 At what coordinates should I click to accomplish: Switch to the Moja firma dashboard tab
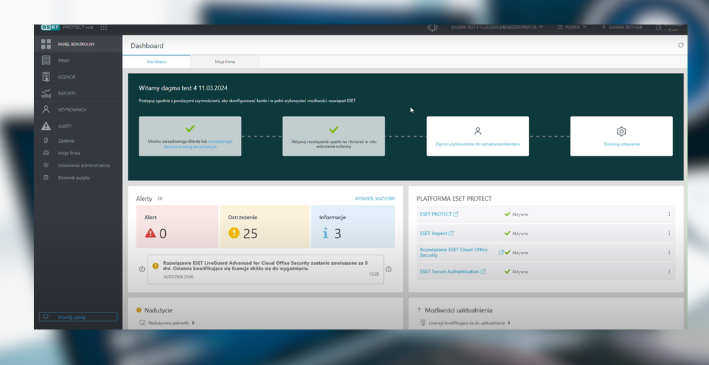click(x=225, y=62)
